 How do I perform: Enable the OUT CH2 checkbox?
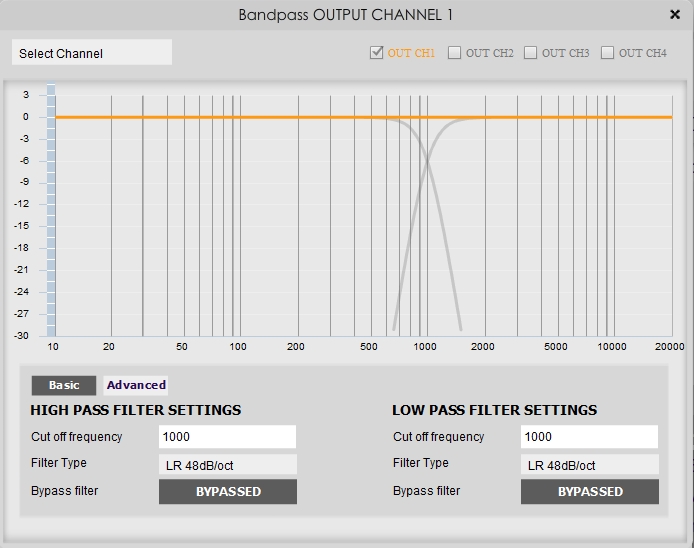click(x=454, y=53)
